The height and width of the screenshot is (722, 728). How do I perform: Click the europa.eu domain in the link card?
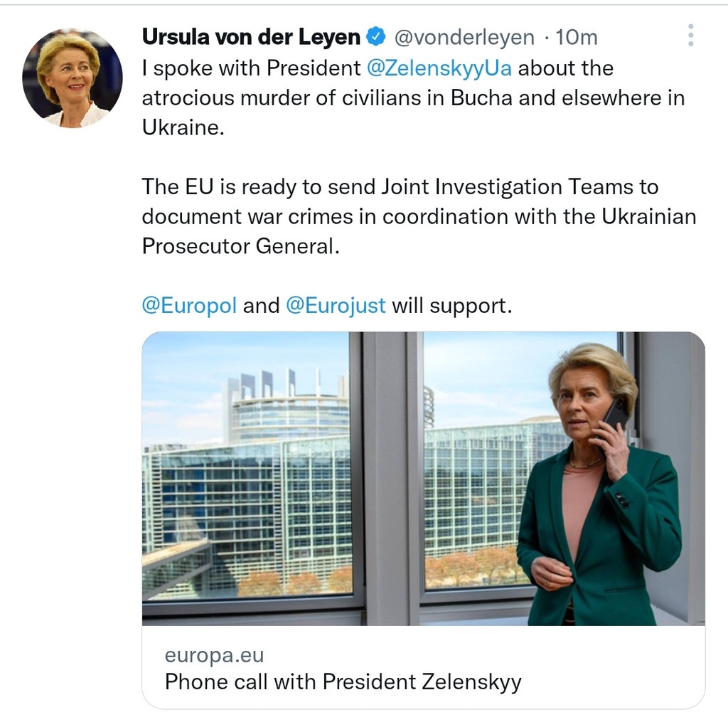[214, 655]
